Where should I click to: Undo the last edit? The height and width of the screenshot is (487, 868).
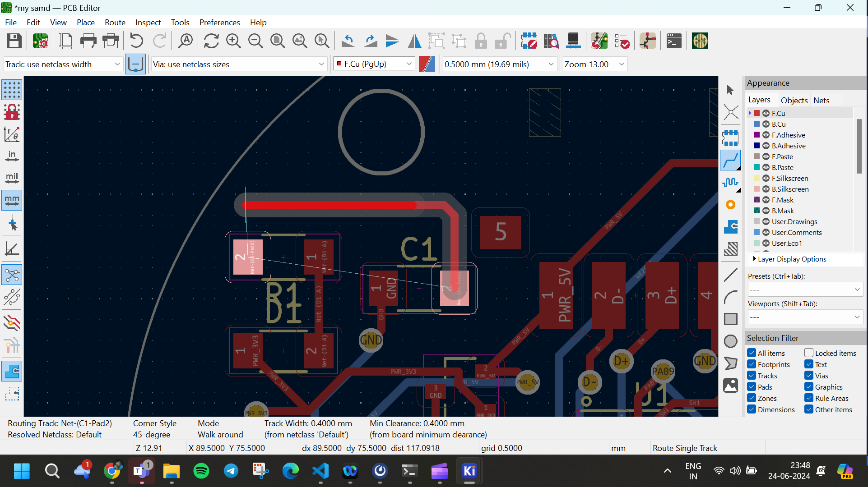(x=136, y=41)
